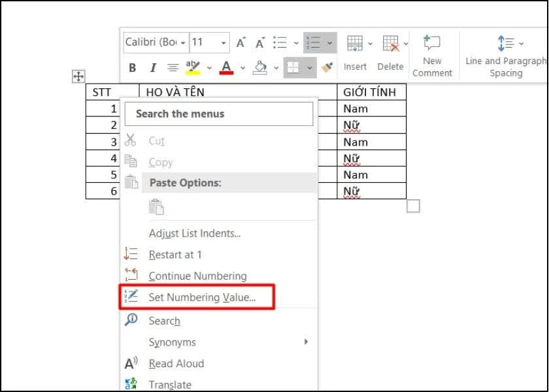The image size is (549, 392).
Task: Choose Translate in the context menu
Action: [x=218, y=384]
